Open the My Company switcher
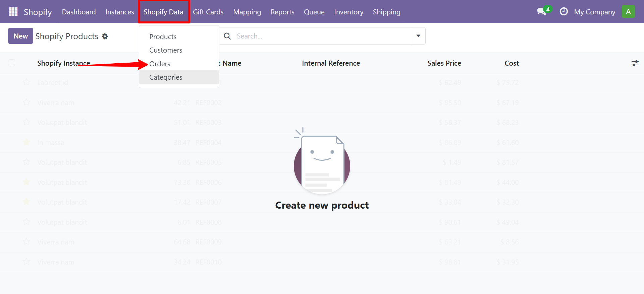This screenshot has height=294, width=644. [x=595, y=12]
